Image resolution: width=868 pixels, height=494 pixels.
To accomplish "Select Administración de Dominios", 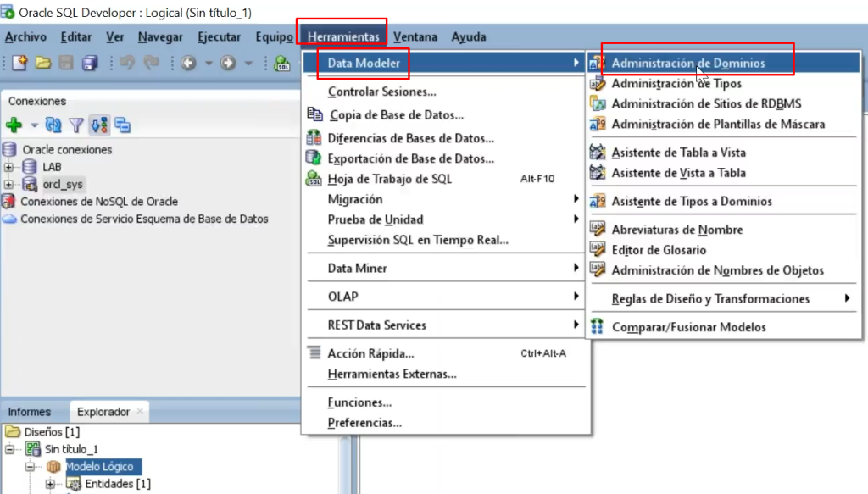I will pos(724,63).
